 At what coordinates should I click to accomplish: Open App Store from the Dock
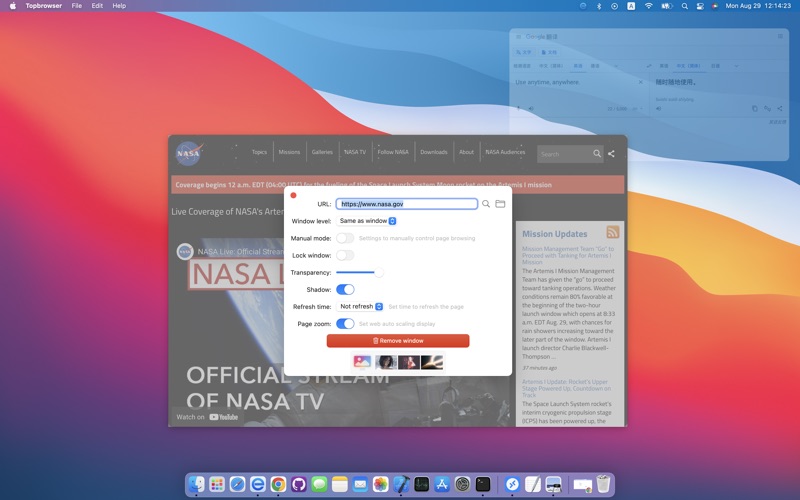pos(442,484)
